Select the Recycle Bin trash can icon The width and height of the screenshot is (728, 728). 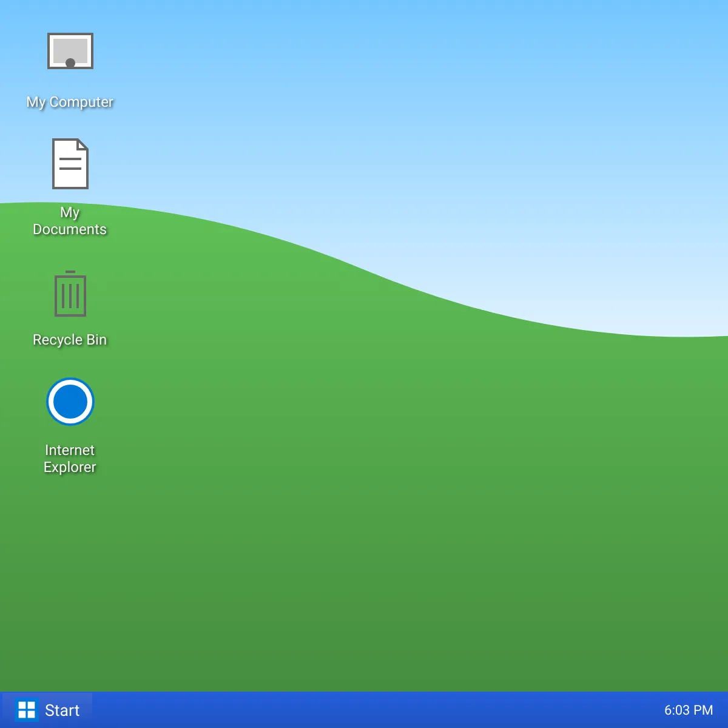(x=70, y=294)
